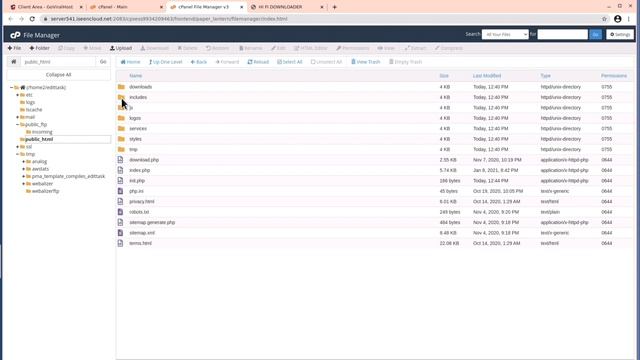Click the Forward navigation link
Screen dimensions: 640x360
coord(227,62)
